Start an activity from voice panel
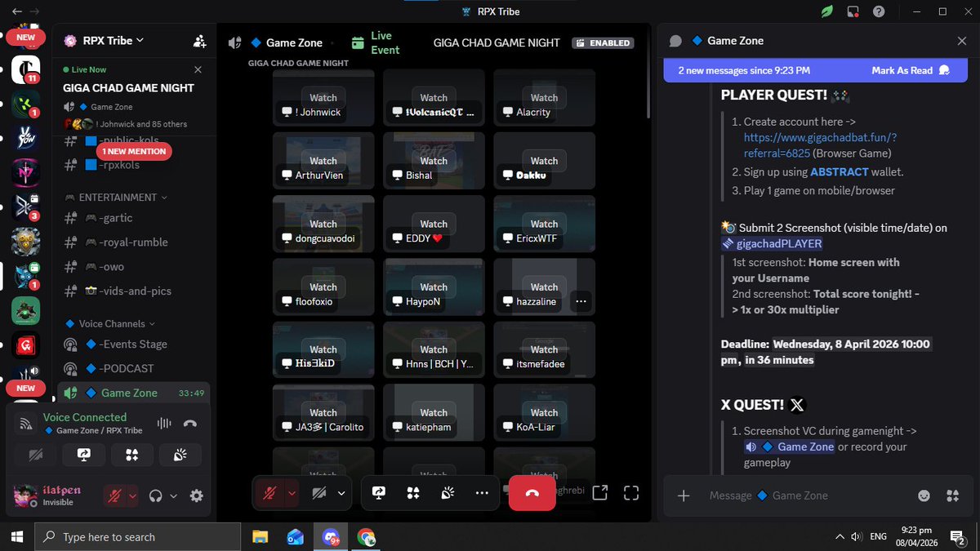 pos(131,455)
